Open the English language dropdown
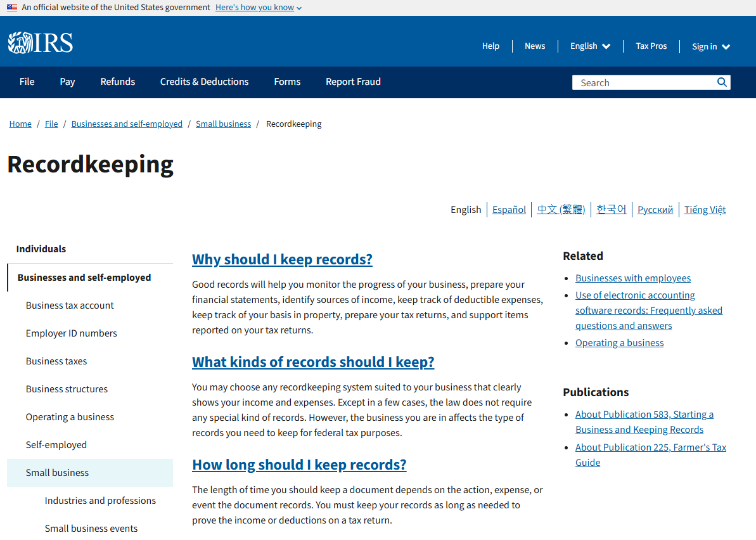The height and width of the screenshot is (540, 756). coord(590,46)
